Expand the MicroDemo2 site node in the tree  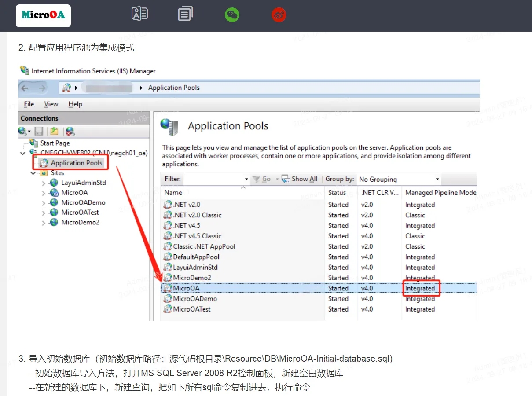pos(44,223)
